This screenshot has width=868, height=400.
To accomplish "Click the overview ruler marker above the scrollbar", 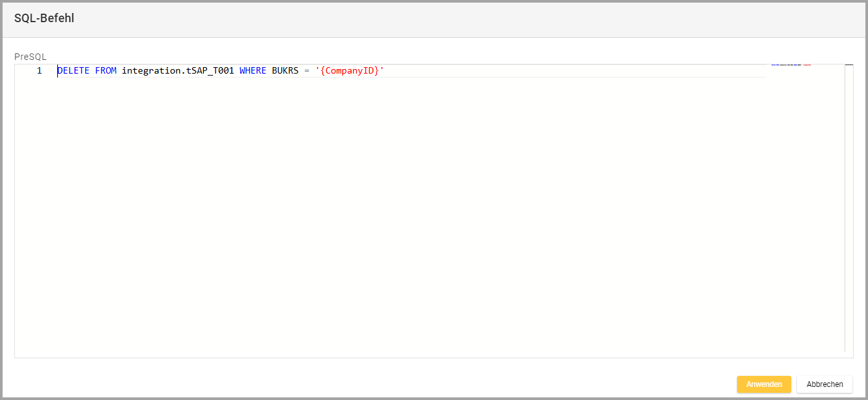I will coord(848,64).
